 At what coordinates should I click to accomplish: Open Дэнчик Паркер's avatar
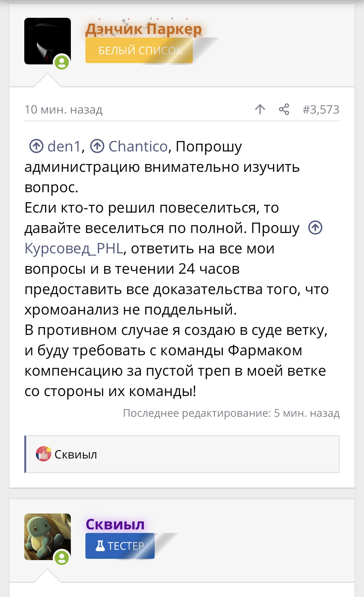[47, 41]
